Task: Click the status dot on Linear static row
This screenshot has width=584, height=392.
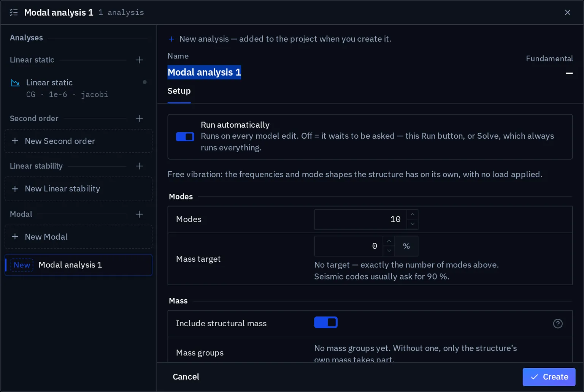Action: point(144,82)
